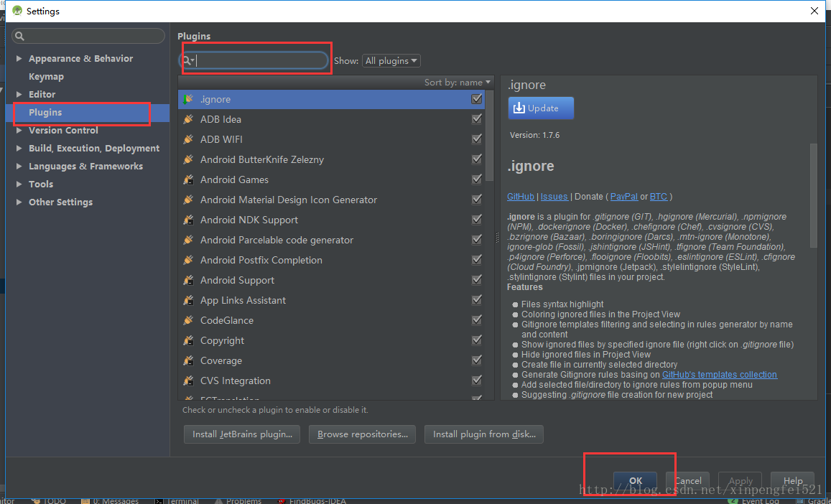
Task: Disable the .ignore plugin checkbox
Action: coord(476,98)
